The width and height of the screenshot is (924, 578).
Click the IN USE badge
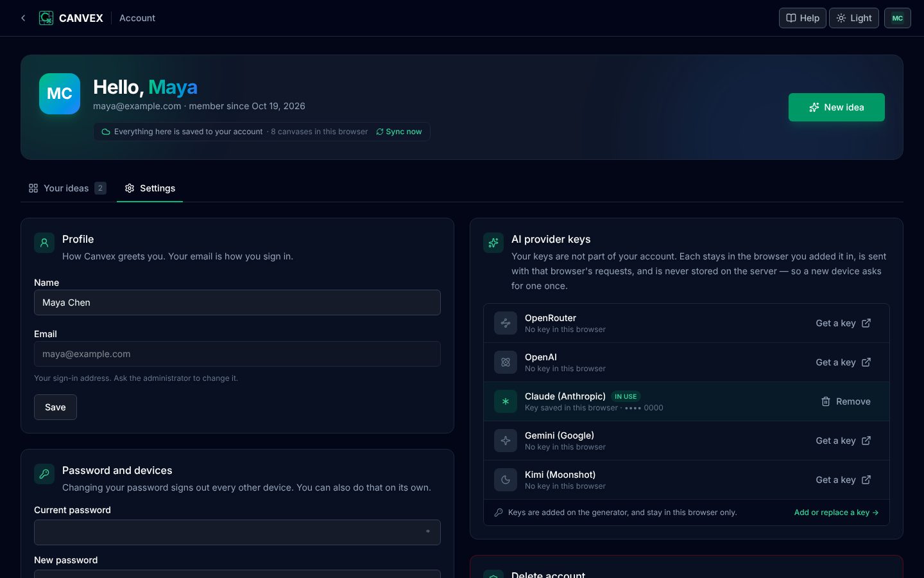(626, 396)
